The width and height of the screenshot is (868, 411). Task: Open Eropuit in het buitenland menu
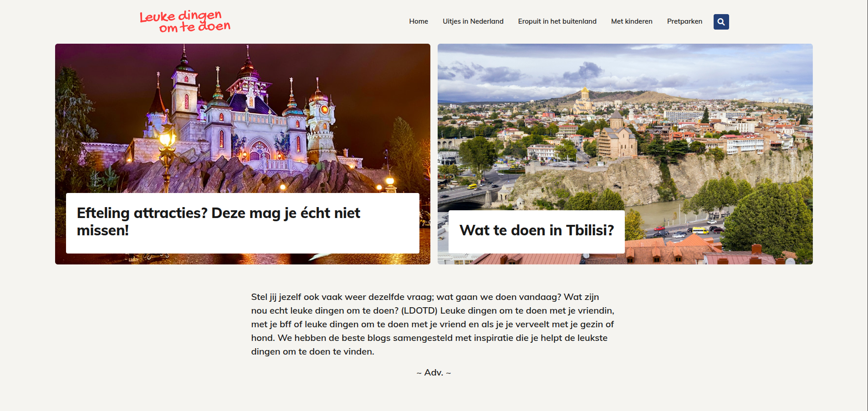(x=557, y=21)
